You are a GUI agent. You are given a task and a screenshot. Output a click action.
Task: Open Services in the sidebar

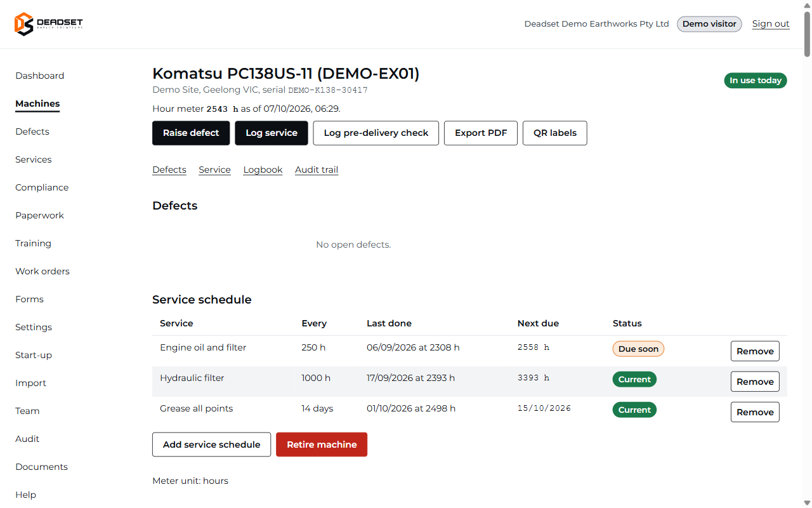(34, 159)
